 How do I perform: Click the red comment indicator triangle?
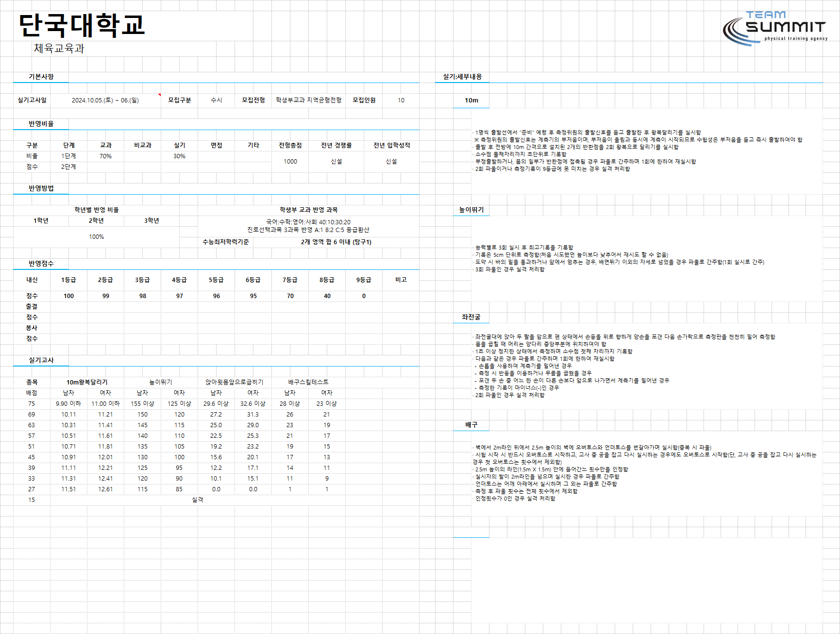coord(160,95)
